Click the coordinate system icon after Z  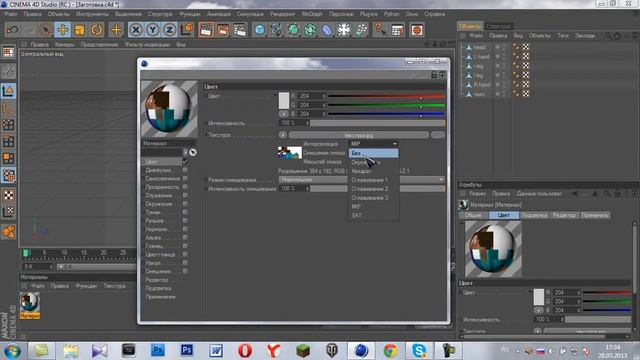pos(187,30)
